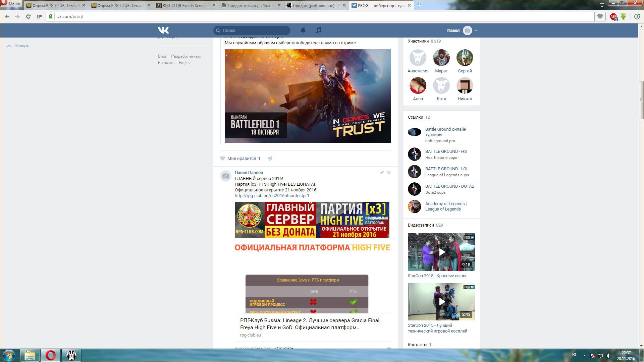The height and width of the screenshot is (362, 644).
Task: Open the Павел profile dropdown arrow
Action: coord(476,31)
